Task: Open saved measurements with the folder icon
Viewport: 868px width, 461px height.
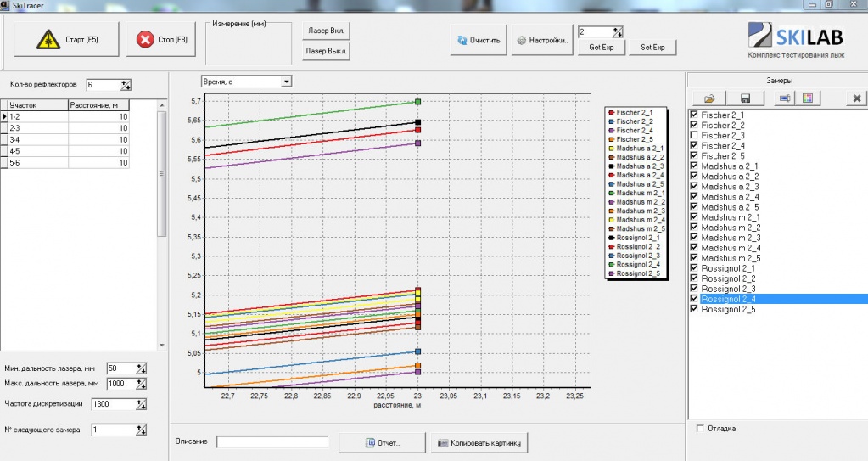Action: coord(709,98)
